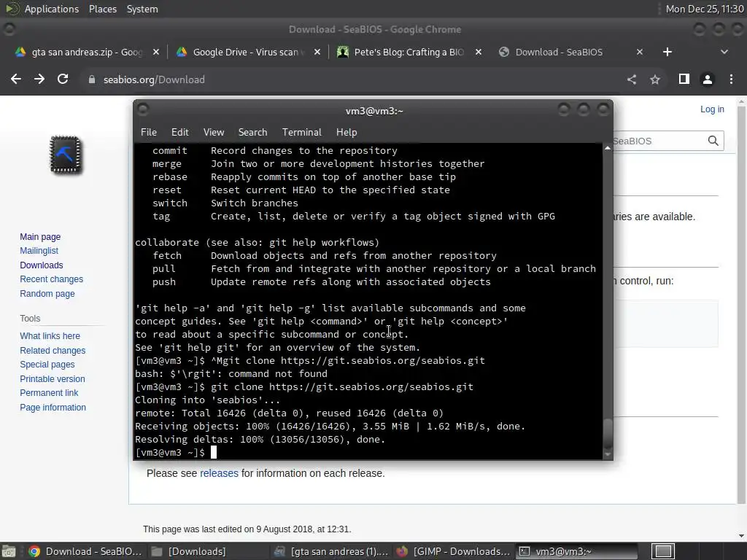This screenshot has width=747, height=560.
Task: Click the terminal window menu icon
Action: click(x=142, y=110)
